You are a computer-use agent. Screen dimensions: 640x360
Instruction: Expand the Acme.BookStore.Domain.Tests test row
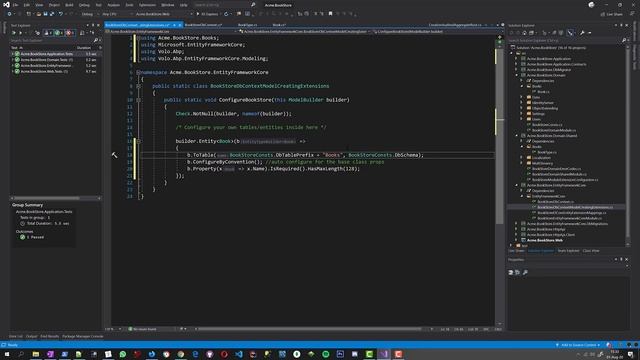(x=13, y=60)
